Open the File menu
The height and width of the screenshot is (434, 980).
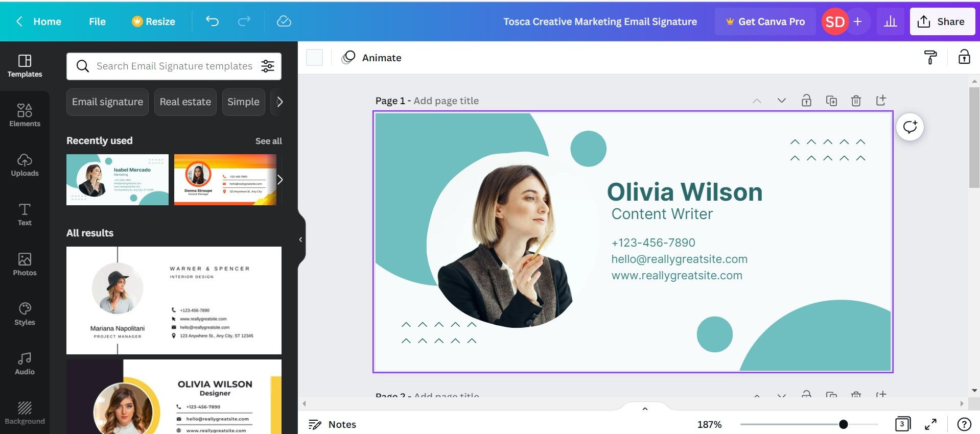point(97,21)
